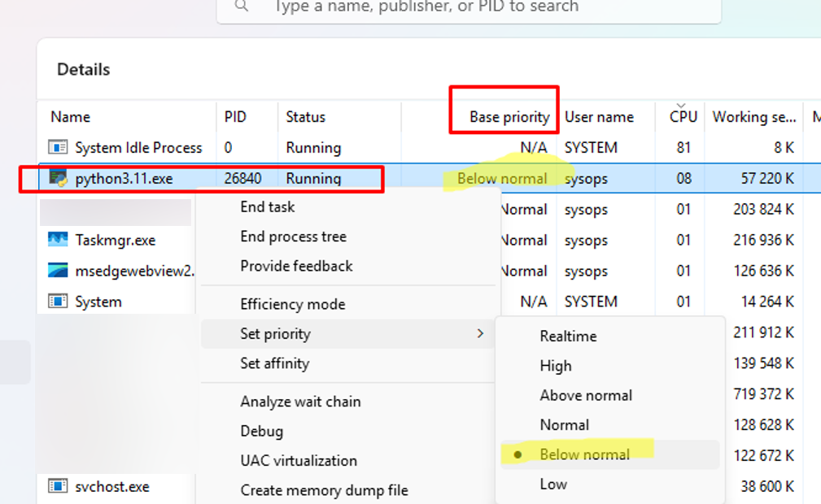Click the System process icon

point(58,301)
